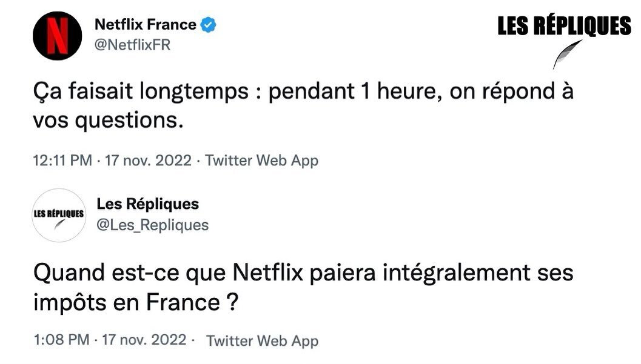Click Twitter Web App on the Netflix tweet
The height and width of the screenshot is (364, 641).
(x=261, y=161)
